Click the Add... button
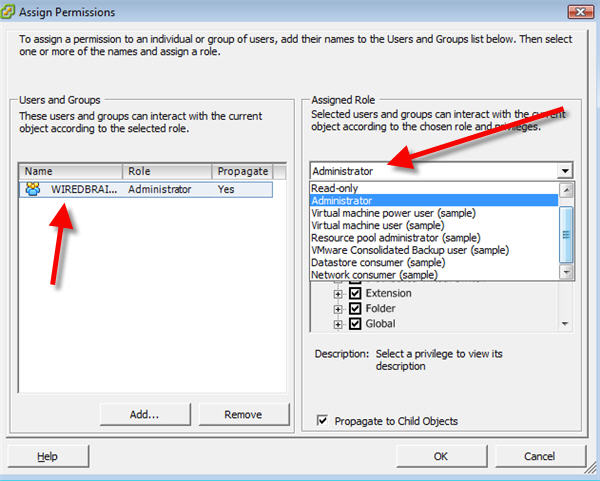The image size is (600, 481). coord(144,414)
